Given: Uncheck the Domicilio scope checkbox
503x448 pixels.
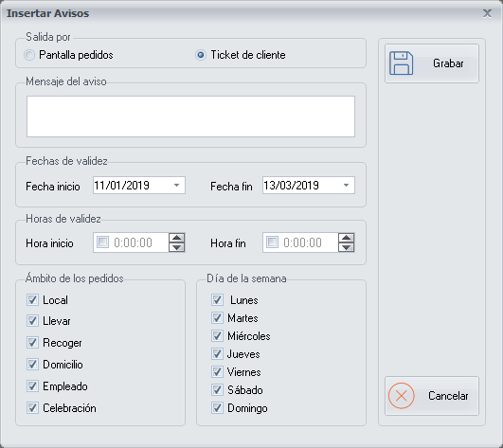Looking at the screenshot, I should pyautogui.click(x=32, y=365).
